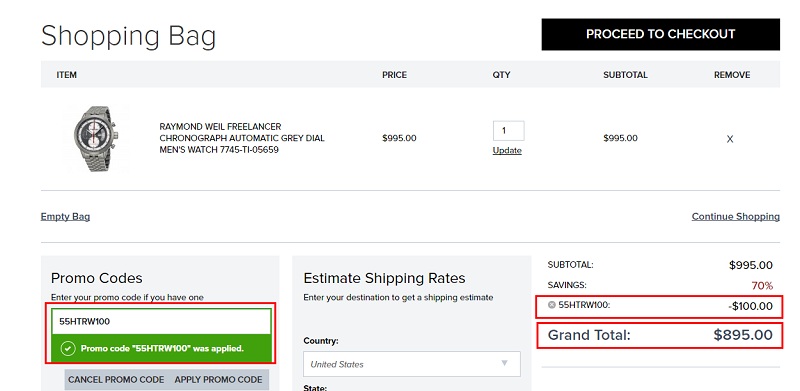This screenshot has width=800, height=391.
Task: Remove the Raymond Weil watch with the X
Action: point(730,139)
